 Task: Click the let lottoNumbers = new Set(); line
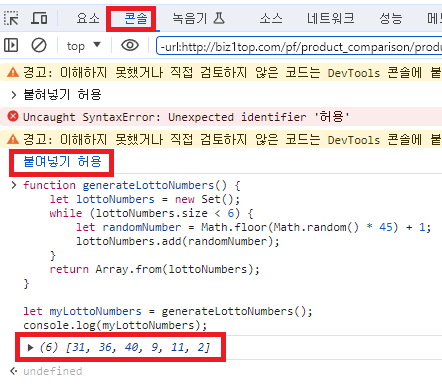145,199
